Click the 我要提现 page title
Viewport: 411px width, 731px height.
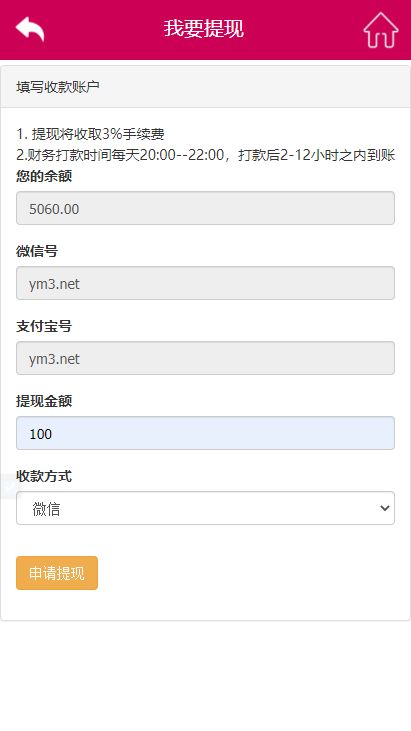coord(204,28)
